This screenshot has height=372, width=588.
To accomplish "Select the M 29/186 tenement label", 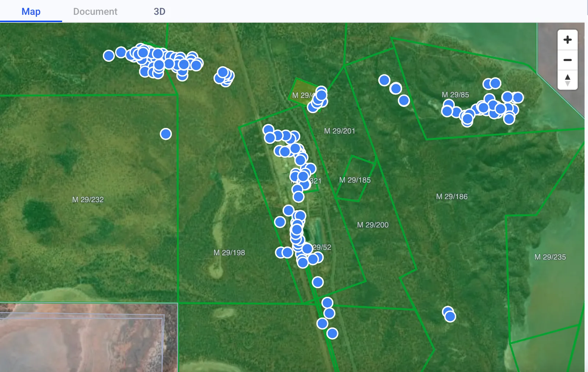I will click(452, 197).
